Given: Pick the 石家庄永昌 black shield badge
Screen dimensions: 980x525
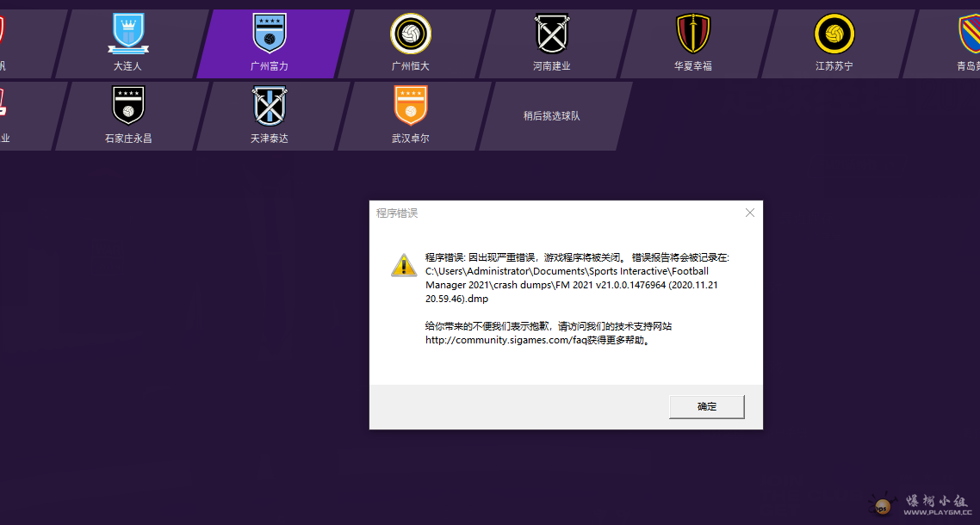Looking at the screenshot, I should [x=128, y=106].
